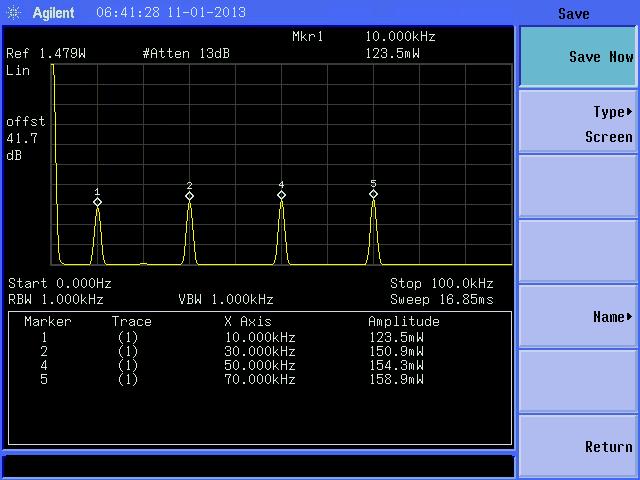Click the VBW 1.000kHz readout
640x480 pixels.
click(226, 300)
